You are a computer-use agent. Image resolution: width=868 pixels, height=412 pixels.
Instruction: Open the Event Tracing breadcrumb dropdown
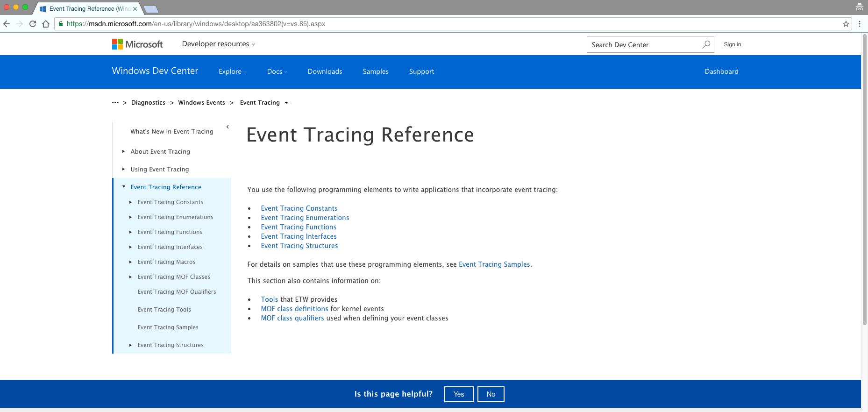pos(286,103)
